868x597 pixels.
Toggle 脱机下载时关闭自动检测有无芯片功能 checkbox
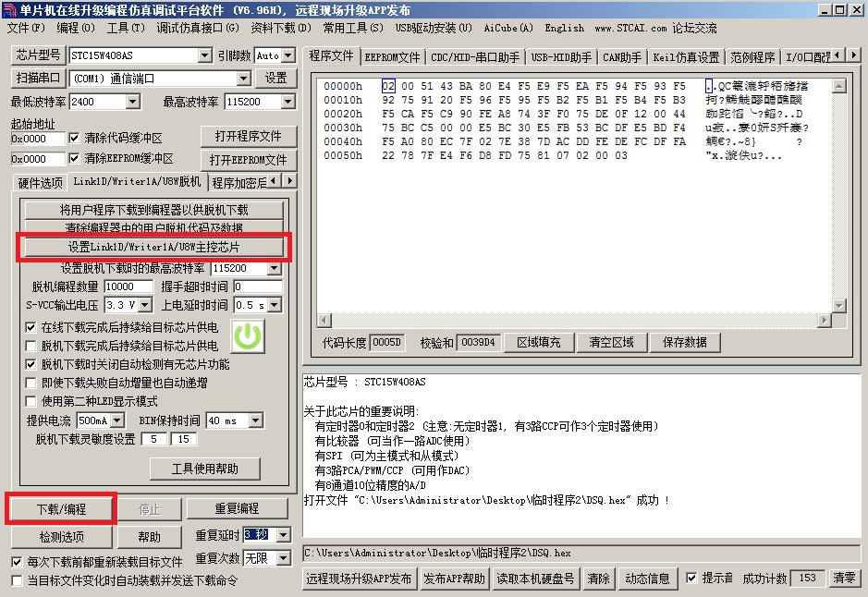pyautogui.click(x=31, y=364)
